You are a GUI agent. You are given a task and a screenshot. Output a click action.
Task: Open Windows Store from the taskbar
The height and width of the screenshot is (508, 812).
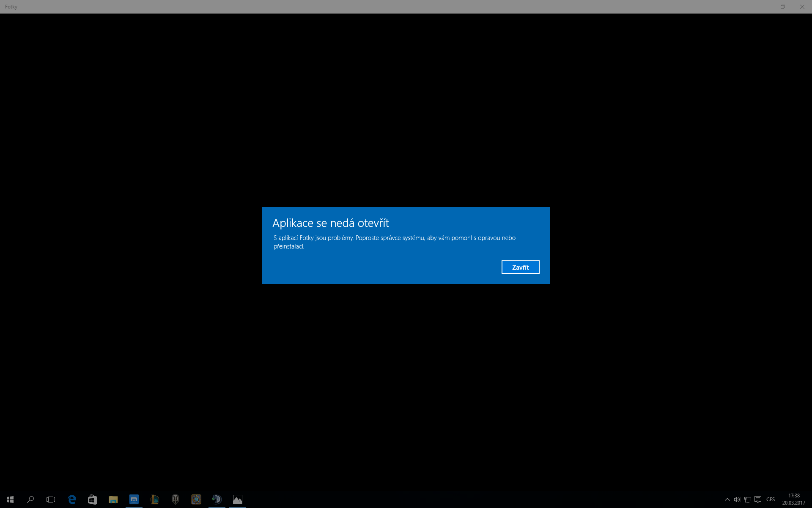coord(92,500)
